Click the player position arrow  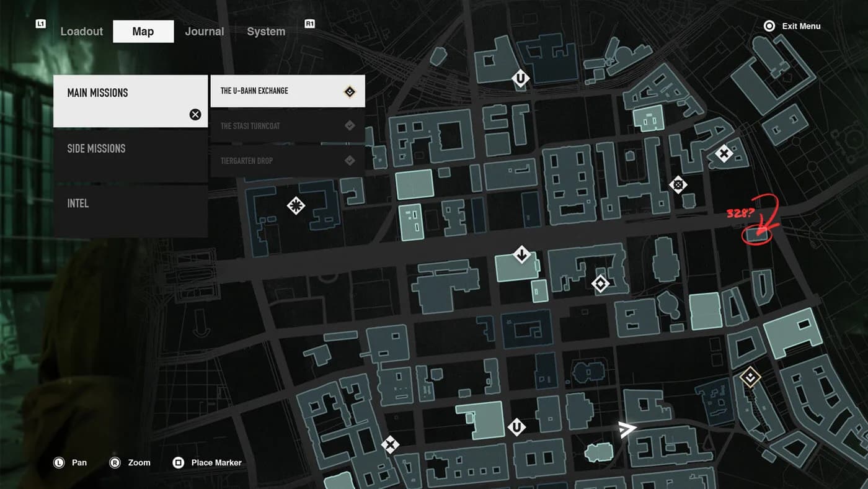click(x=627, y=429)
